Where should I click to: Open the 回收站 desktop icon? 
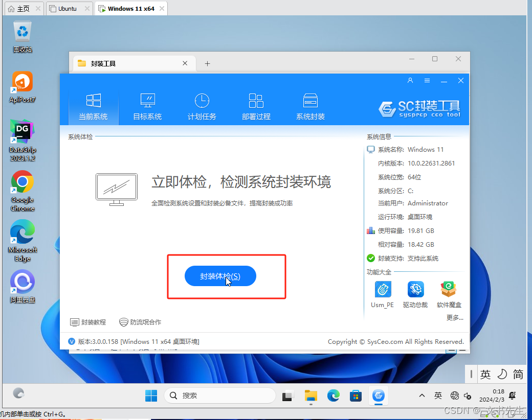coord(23,37)
